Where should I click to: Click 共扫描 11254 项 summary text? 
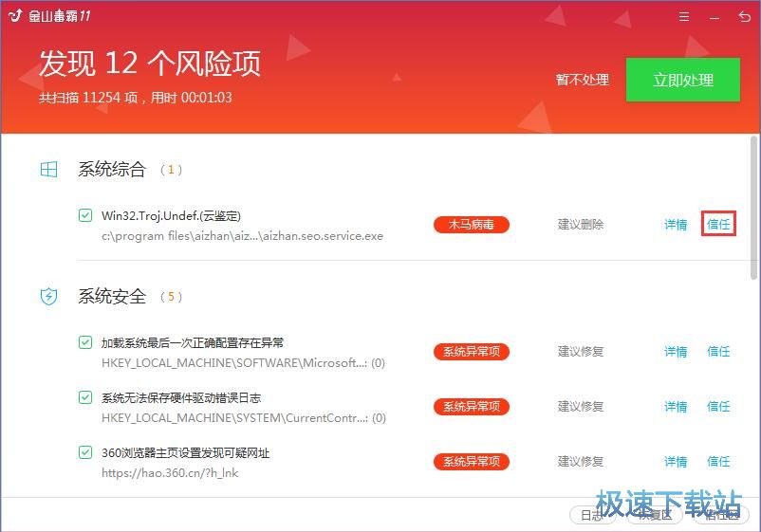coord(135,98)
